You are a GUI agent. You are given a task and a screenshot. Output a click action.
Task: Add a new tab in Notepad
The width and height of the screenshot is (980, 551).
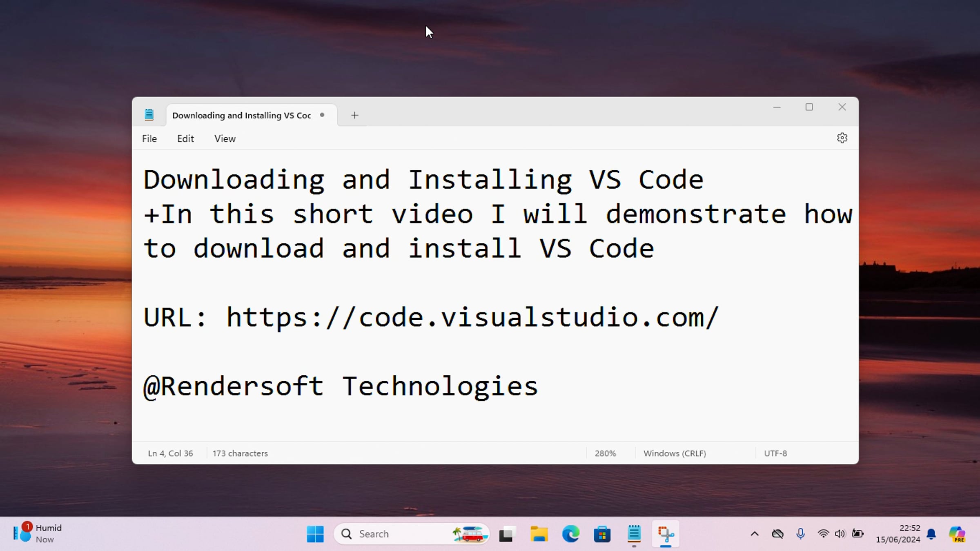354,115
